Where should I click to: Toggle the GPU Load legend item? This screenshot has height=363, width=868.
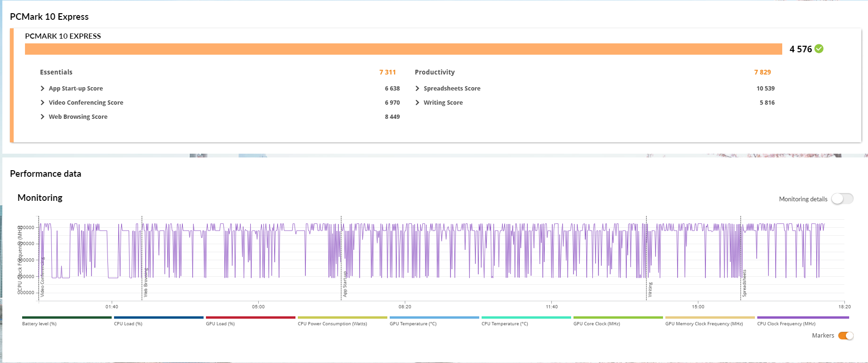pos(251,321)
